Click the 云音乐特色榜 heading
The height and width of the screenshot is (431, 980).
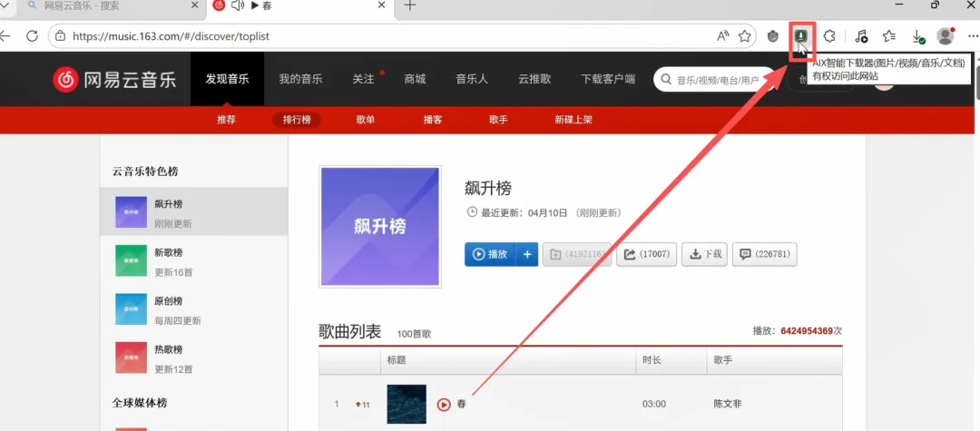pos(145,171)
